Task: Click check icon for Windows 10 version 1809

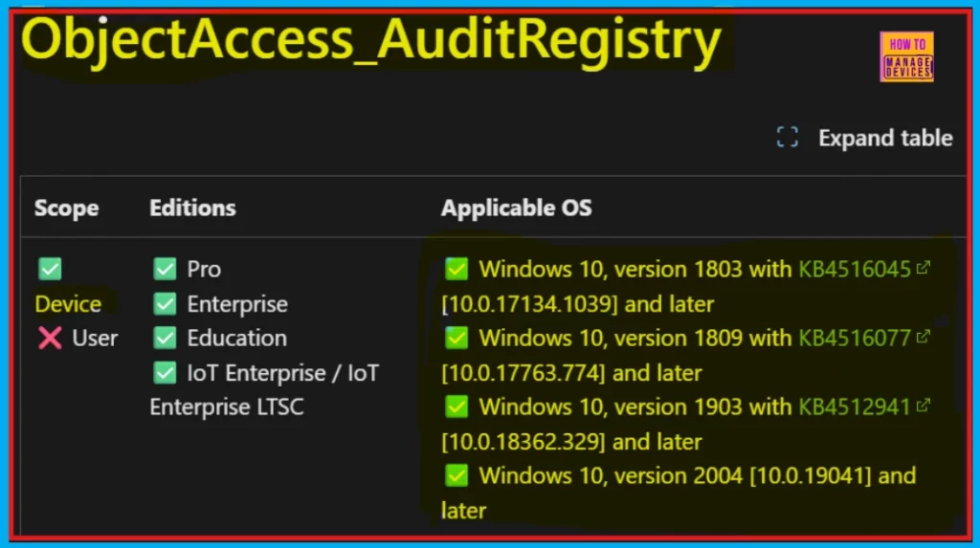Action: pyautogui.click(x=457, y=338)
